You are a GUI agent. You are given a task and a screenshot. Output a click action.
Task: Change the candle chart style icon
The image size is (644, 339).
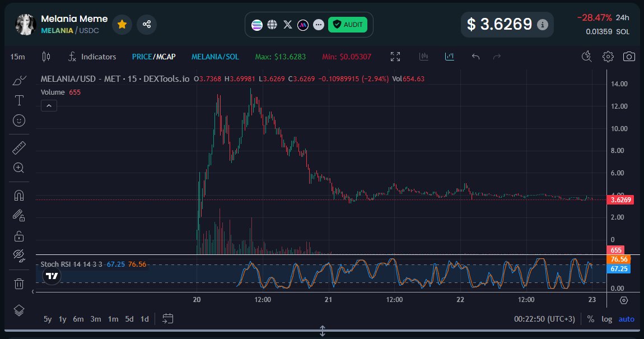(46, 57)
